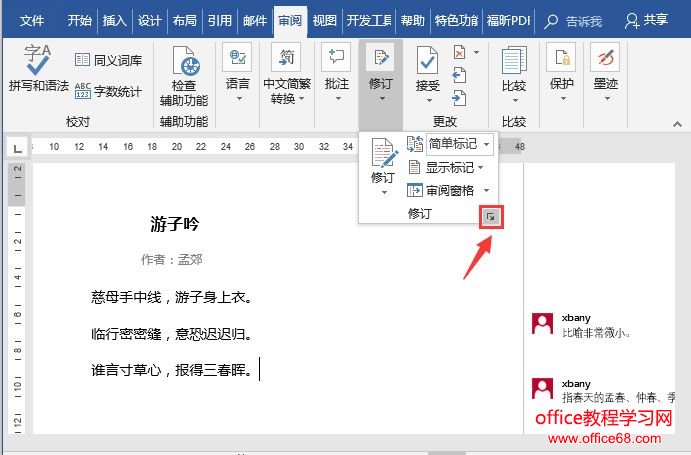Click 检查辅助功能 accessibility checker icon

186,62
